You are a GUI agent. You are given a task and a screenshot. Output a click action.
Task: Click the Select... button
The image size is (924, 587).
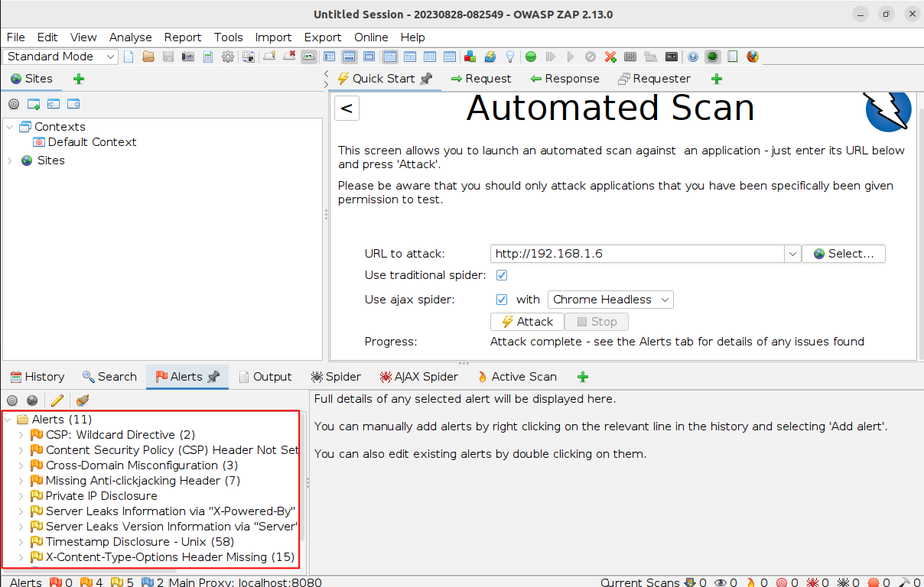click(x=843, y=254)
